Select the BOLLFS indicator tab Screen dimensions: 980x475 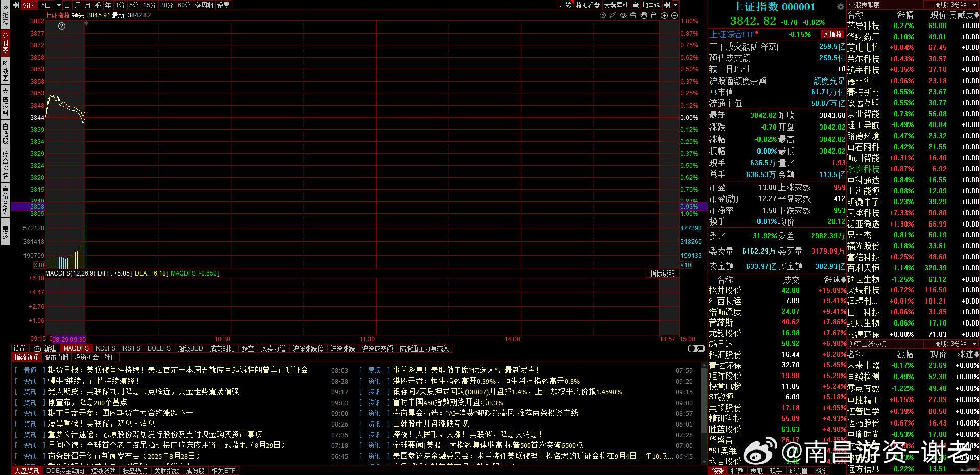(x=159, y=348)
